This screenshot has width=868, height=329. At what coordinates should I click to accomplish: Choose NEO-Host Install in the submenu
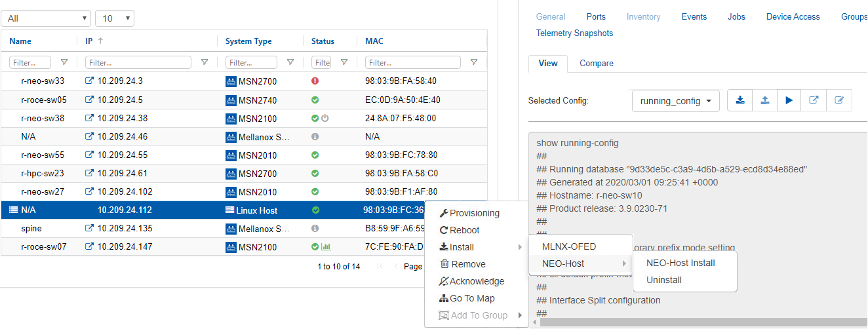click(x=681, y=263)
